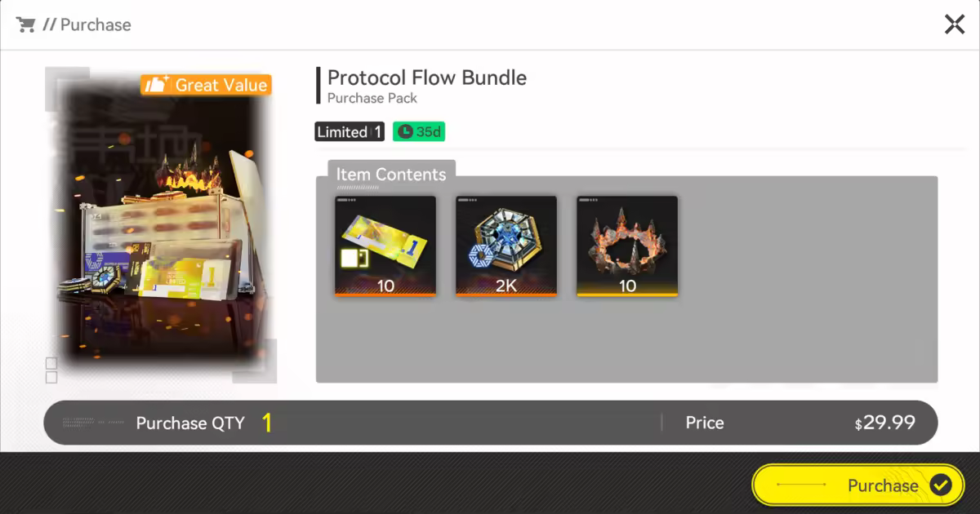
Task: Click small squares below bundle artwork
Action: (x=51, y=370)
